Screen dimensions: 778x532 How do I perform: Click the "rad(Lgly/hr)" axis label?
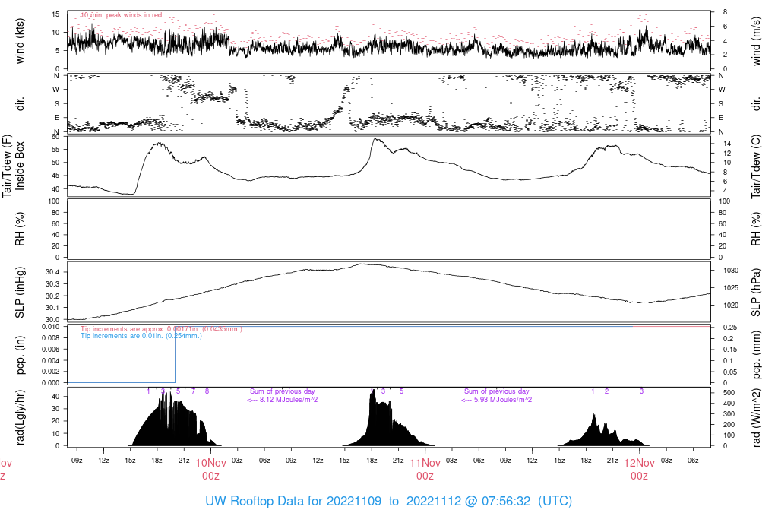[x=20, y=417]
